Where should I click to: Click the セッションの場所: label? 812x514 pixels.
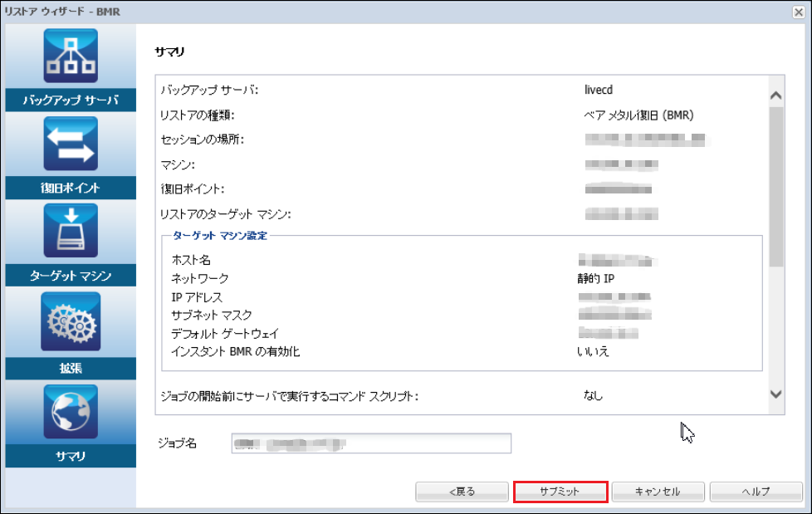[202, 140]
